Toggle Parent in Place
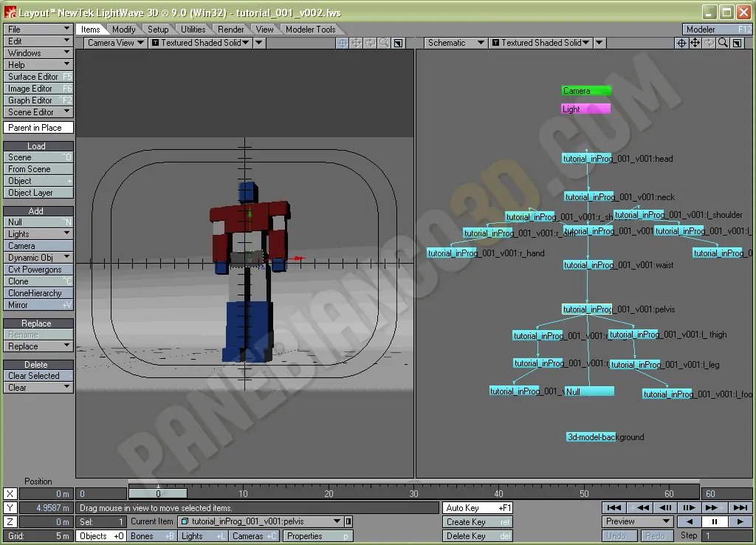 point(38,127)
